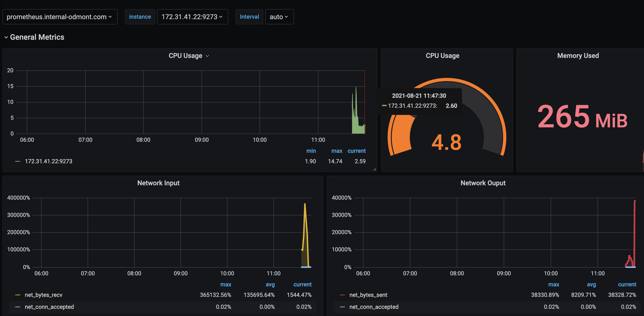Toggle net_conn_accepted series in Network Input legend
Viewport: 644px width, 316px height.
pos(49,307)
